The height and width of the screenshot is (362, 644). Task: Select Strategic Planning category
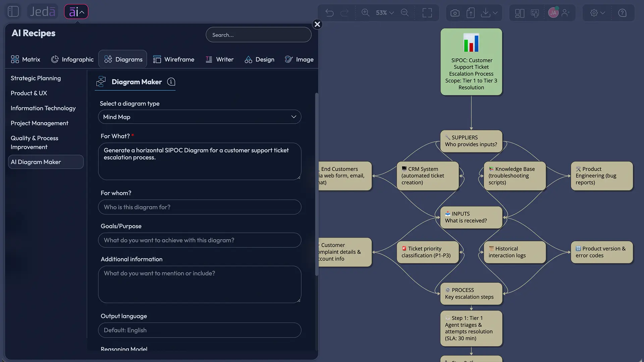click(x=36, y=78)
